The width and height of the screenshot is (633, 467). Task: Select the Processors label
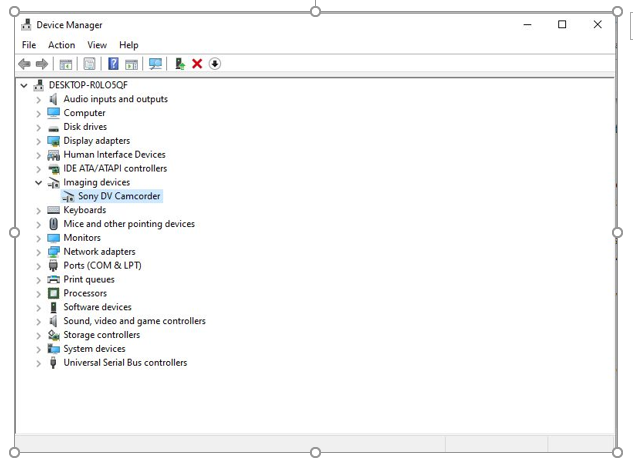pyautogui.click(x=85, y=293)
